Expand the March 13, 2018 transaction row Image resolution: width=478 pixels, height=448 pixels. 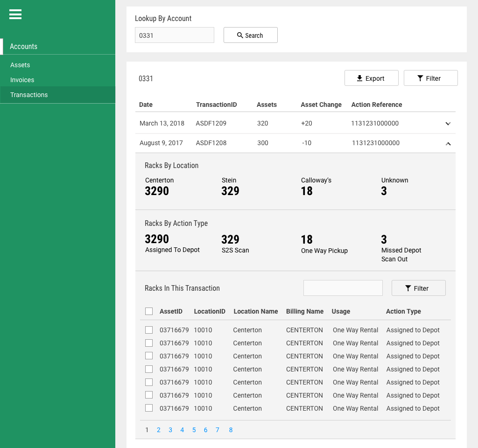(x=448, y=124)
